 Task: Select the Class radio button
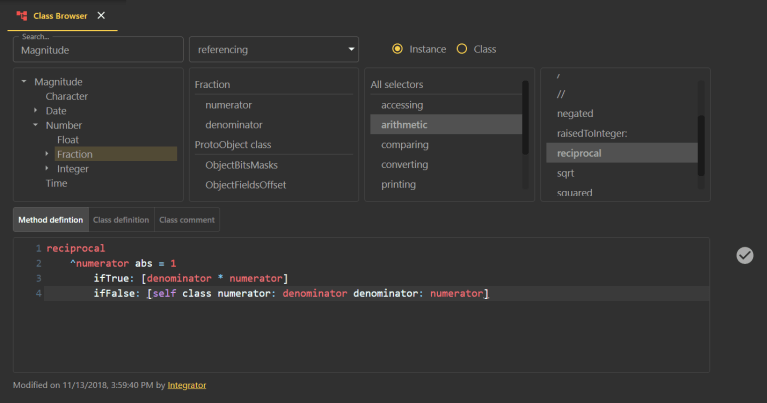[x=461, y=49]
